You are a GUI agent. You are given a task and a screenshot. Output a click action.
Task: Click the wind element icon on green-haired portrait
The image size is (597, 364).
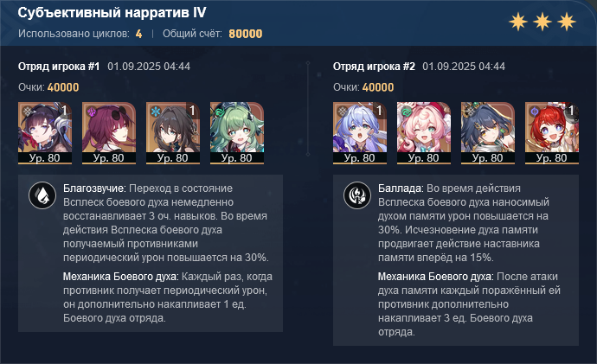(219, 112)
